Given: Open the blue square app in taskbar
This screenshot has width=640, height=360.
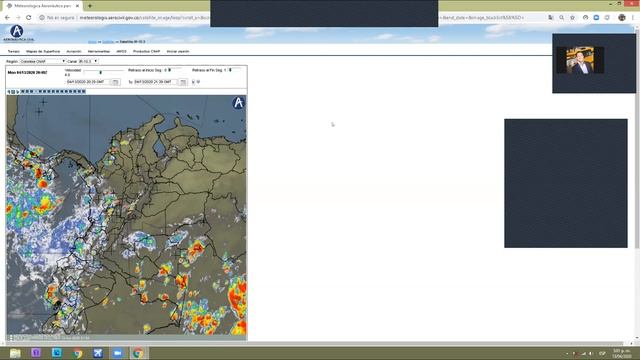Looking at the screenshot, I should pyautogui.click(x=57, y=353).
